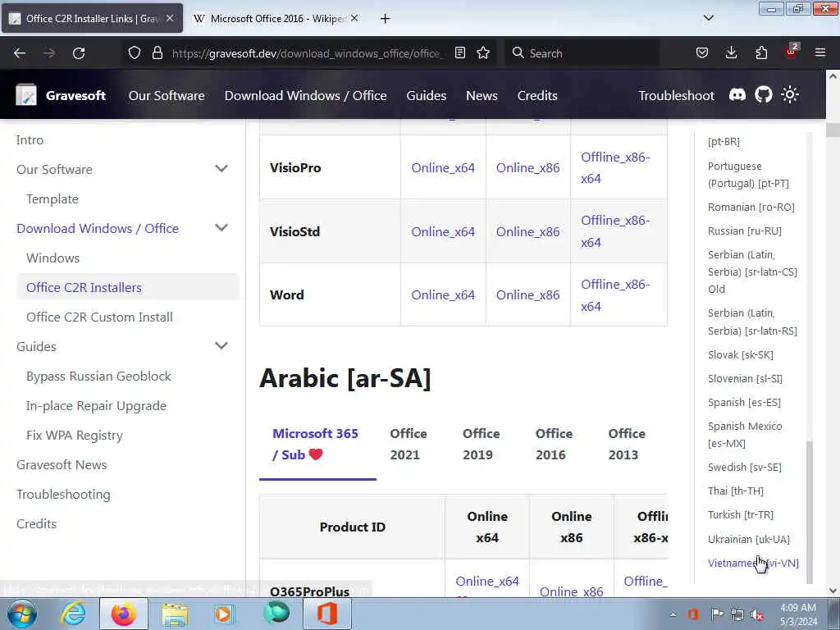The image size is (840, 630).
Task: Open Troubleshoot in top navigation
Action: [x=676, y=95]
